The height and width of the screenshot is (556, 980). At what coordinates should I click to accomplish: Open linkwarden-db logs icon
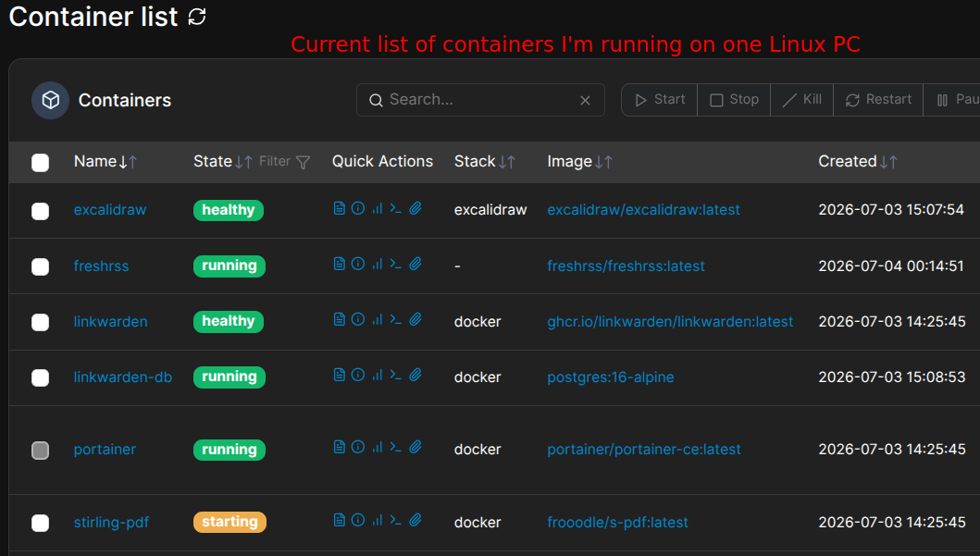340,375
